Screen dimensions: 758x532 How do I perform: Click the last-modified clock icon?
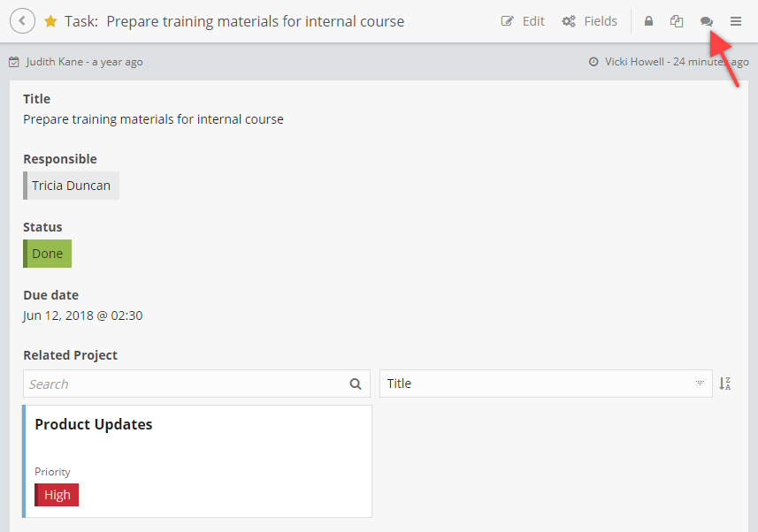point(593,62)
